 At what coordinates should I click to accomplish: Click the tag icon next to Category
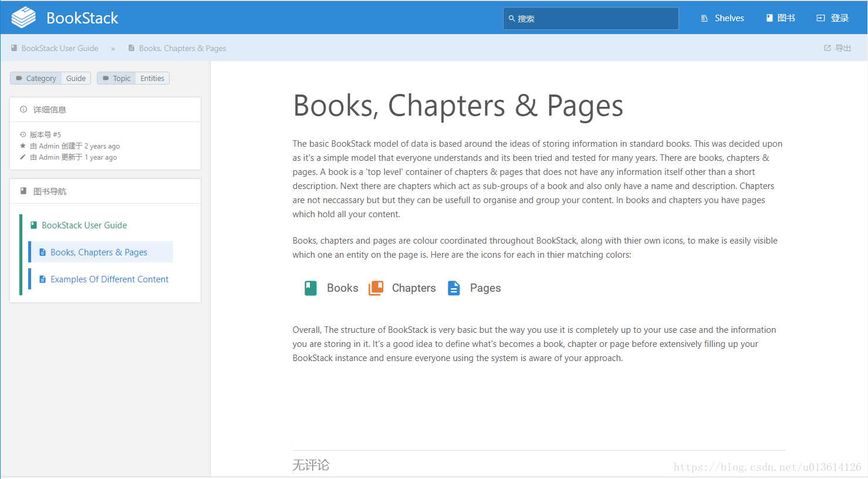pyautogui.click(x=19, y=78)
